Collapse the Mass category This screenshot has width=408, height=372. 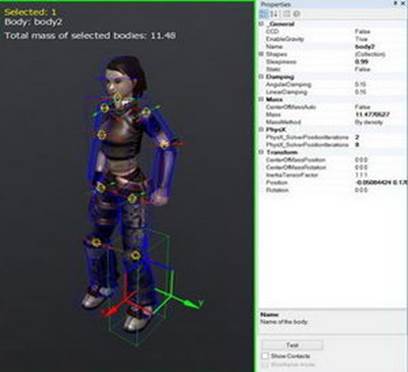[x=262, y=99]
